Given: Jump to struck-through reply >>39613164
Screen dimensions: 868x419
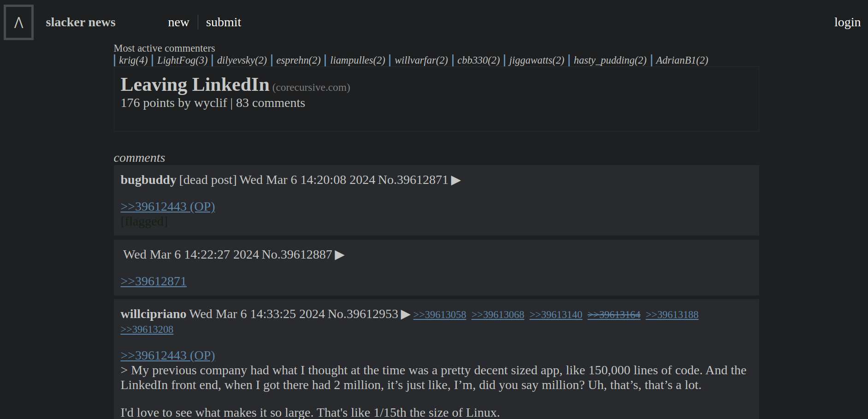Looking at the screenshot, I should pyautogui.click(x=614, y=315).
